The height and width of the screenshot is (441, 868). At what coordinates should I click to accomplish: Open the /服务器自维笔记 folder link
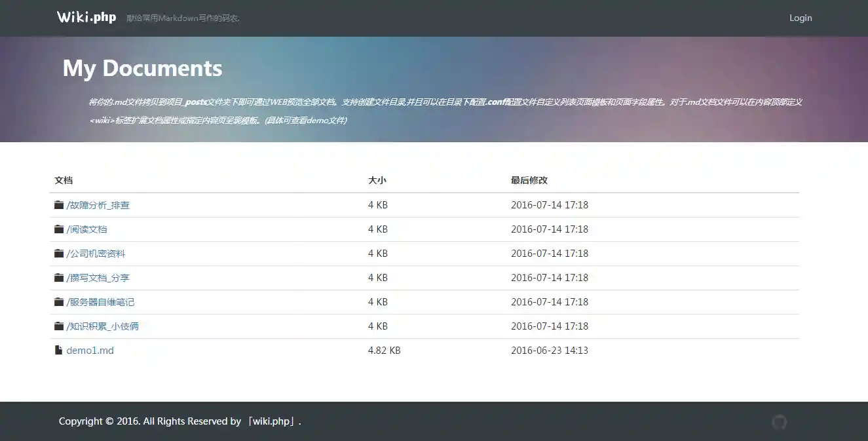(100, 302)
